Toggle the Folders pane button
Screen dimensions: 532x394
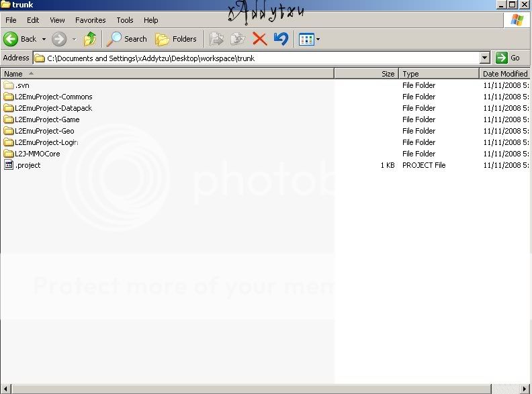[176, 39]
